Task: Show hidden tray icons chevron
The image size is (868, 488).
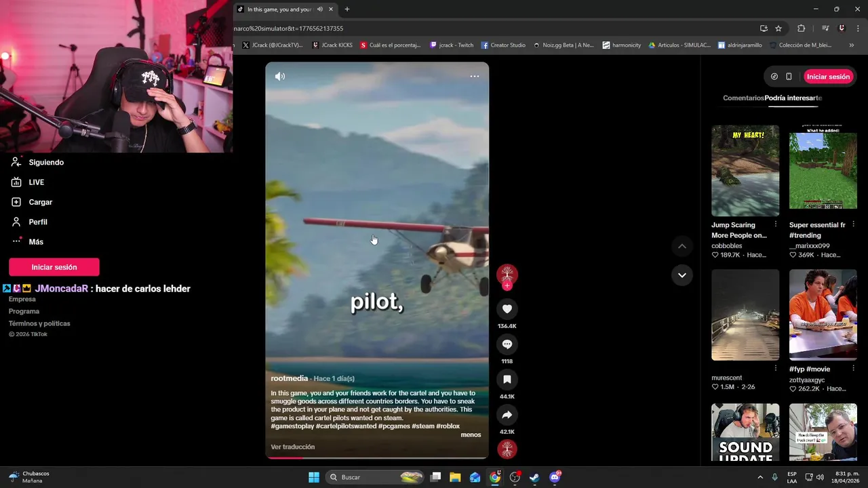Action: [759, 477]
